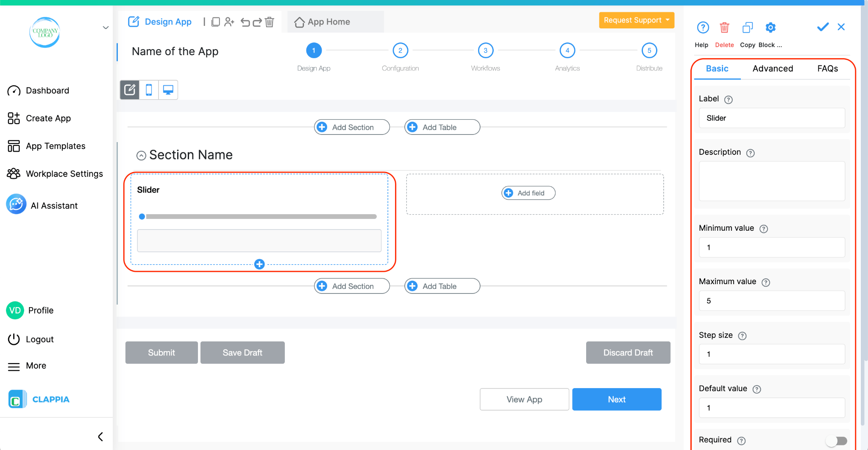Click the Maximum value input
The width and height of the screenshot is (868, 450).
(x=772, y=301)
